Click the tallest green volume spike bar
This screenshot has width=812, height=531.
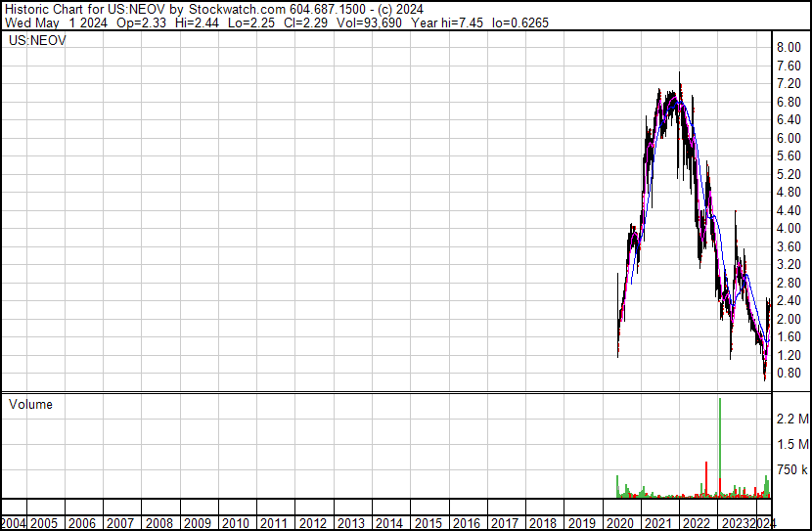click(720, 448)
